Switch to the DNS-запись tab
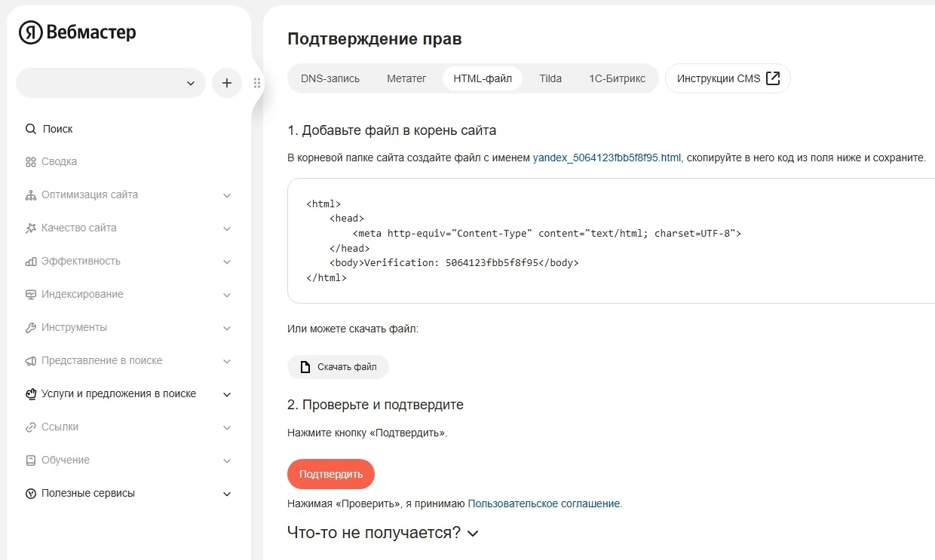The height and width of the screenshot is (560, 935). click(330, 78)
